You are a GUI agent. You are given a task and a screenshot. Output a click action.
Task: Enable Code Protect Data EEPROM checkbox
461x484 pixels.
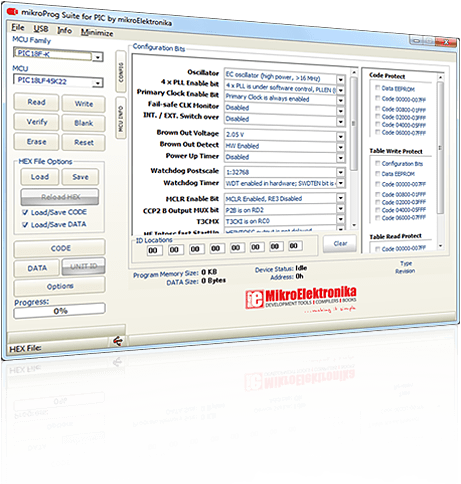(x=378, y=88)
